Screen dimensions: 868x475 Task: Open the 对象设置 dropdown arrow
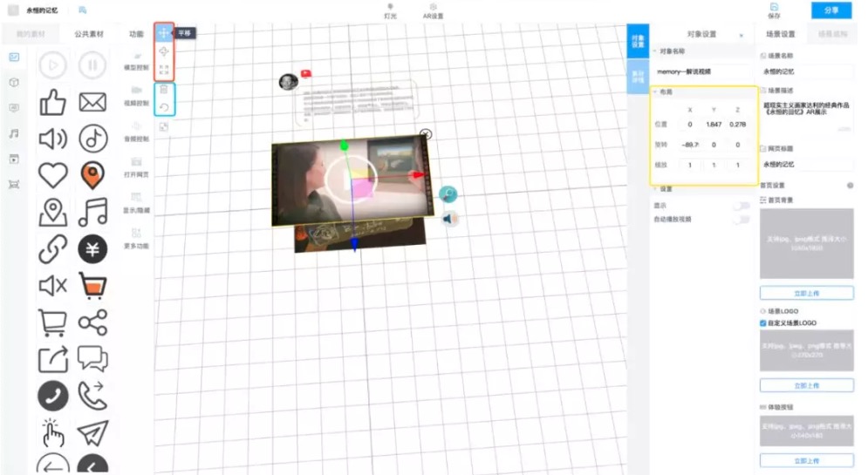742,36
